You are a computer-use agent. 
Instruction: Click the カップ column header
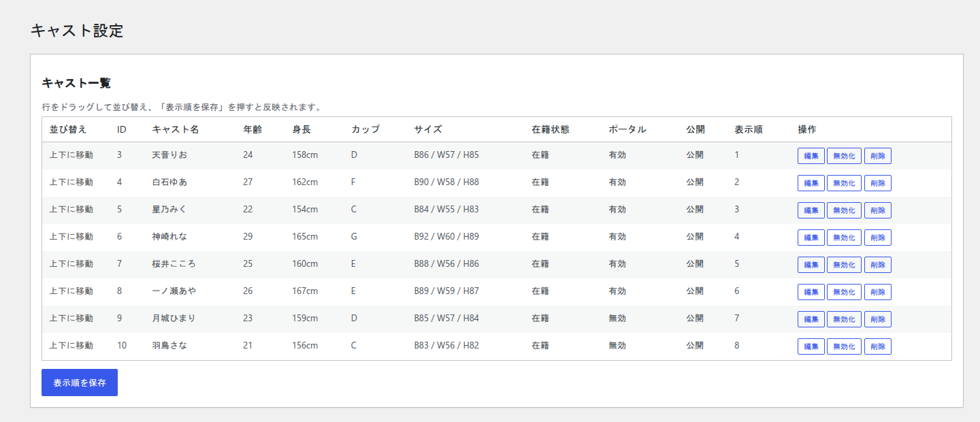365,129
